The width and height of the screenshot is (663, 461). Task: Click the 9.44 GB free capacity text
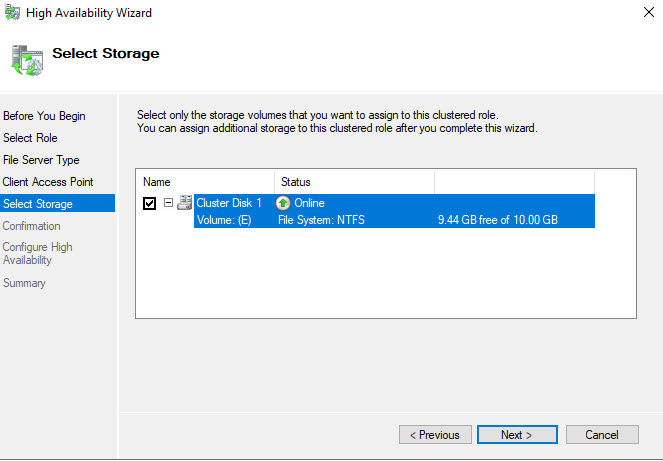click(497, 220)
